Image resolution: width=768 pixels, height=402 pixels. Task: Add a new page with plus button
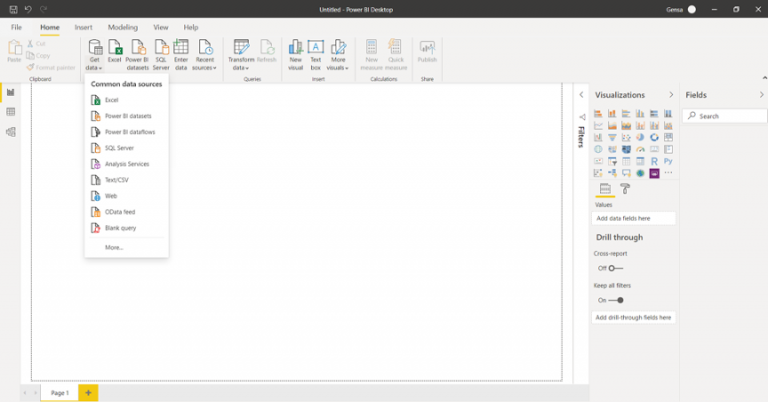click(x=88, y=393)
